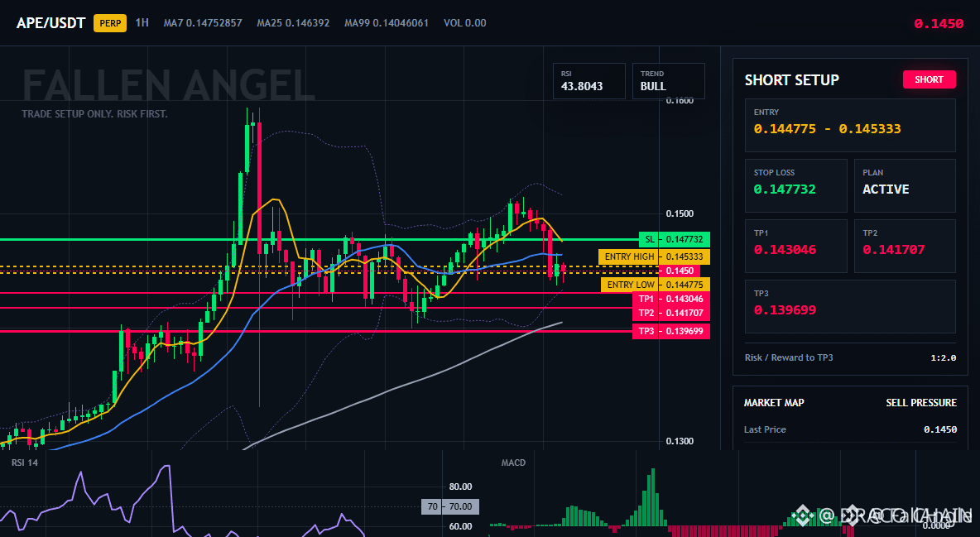The width and height of the screenshot is (980, 537).
Task: Click the TP3 0.139699 chart label
Action: (671, 331)
